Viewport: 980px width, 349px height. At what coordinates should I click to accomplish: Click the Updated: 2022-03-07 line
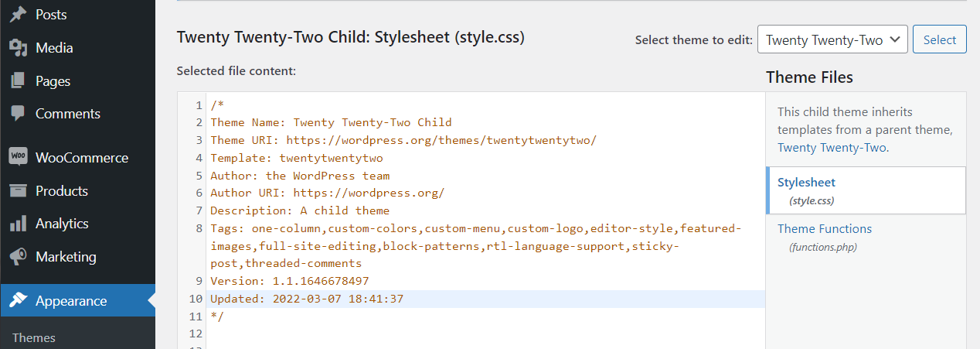(307, 299)
